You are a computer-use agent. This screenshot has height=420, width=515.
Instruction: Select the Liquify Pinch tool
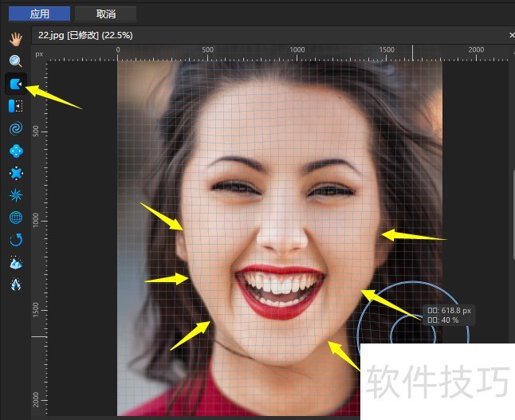[16, 151]
